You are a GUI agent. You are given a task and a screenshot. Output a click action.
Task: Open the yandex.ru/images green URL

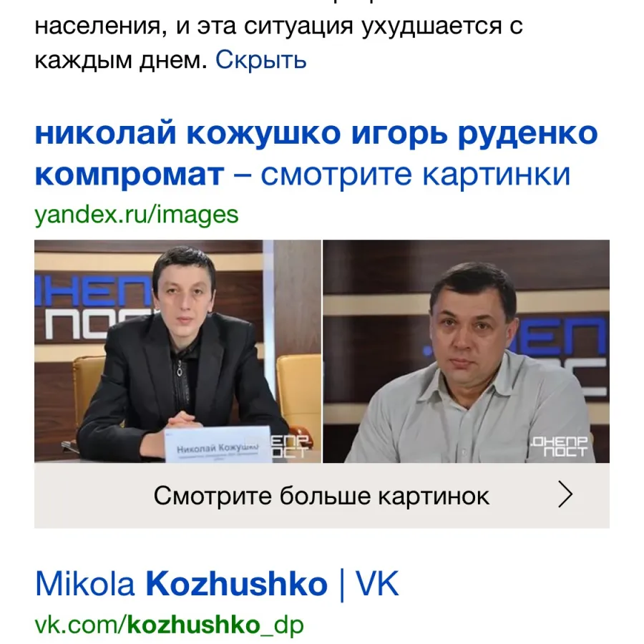point(137,215)
